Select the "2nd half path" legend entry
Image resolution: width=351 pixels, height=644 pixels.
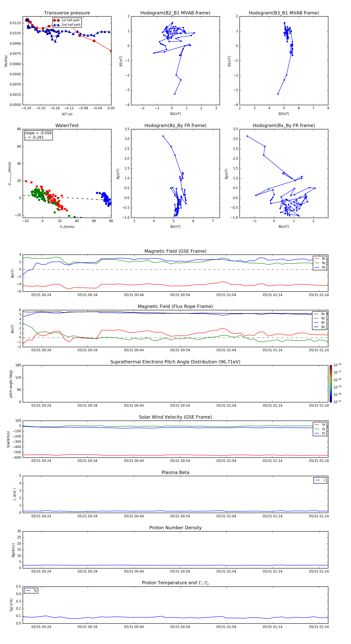click(x=67, y=25)
